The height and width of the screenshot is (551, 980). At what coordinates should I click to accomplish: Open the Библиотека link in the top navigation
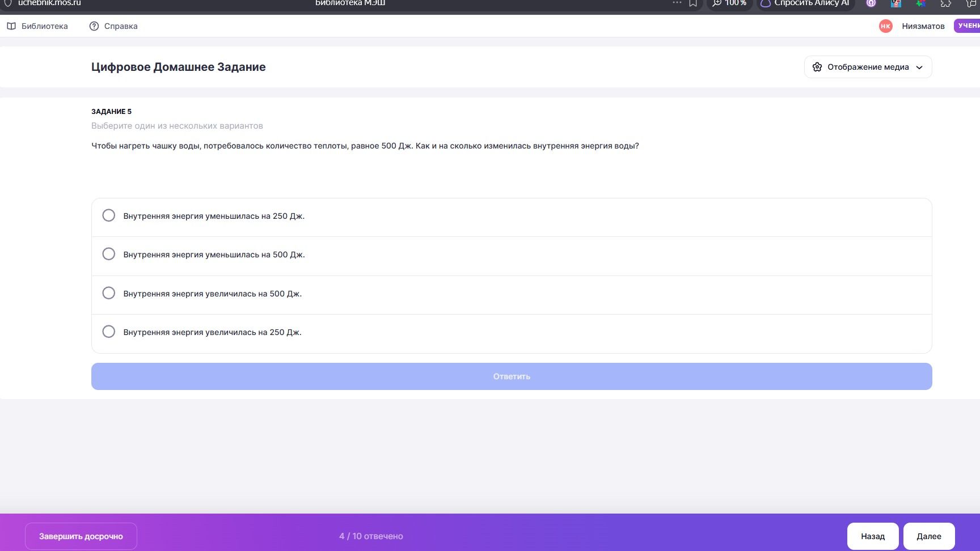[37, 26]
